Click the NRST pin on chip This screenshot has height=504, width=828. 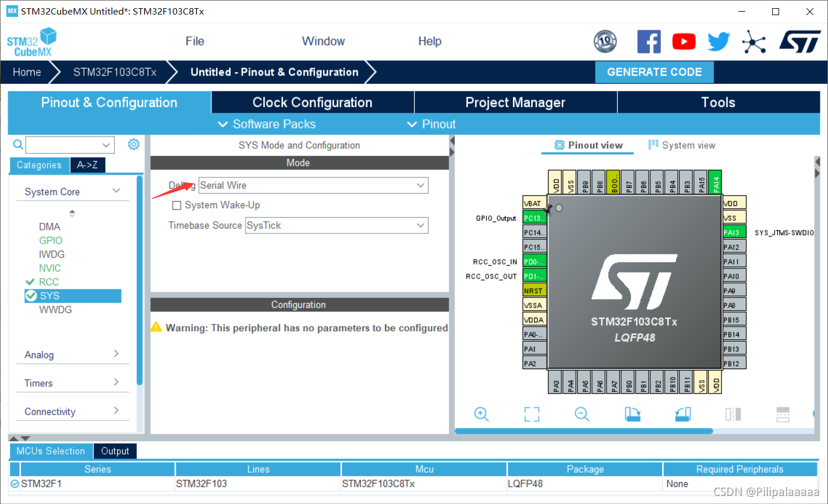click(x=535, y=290)
